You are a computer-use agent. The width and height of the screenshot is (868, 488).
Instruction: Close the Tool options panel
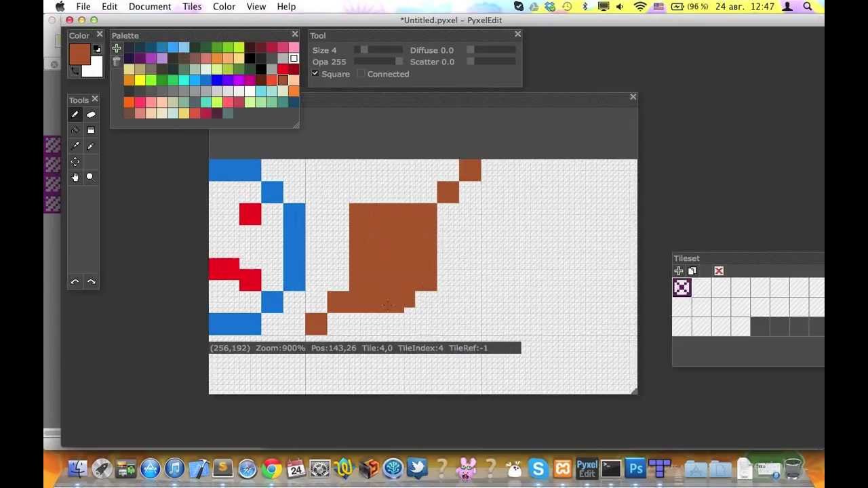click(x=518, y=34)
